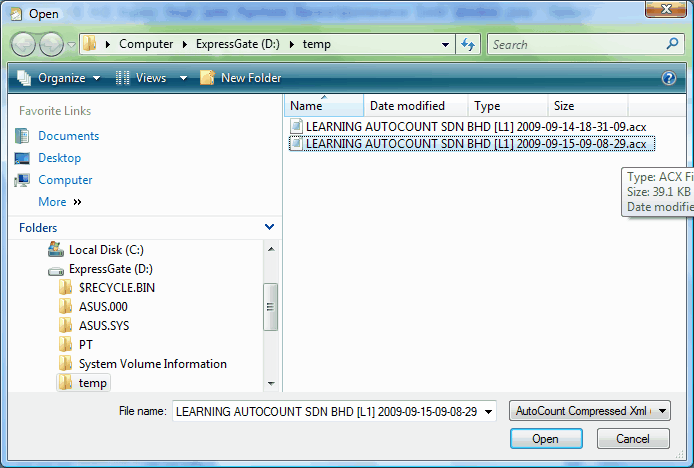Collapse the Folders pane chevron
This screenshot has width=694, height=468.
269,227
